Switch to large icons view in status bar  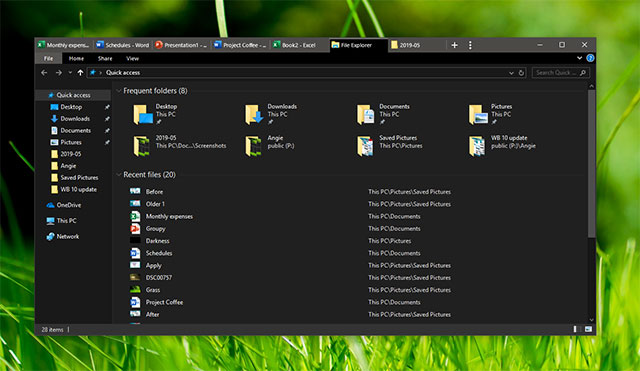[x=588, y=329]
